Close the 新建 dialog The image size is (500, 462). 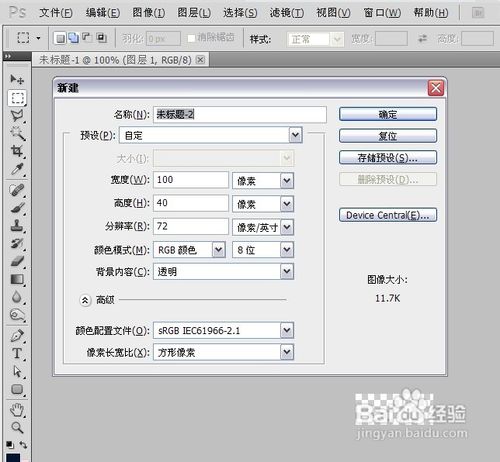tap(436, 88)
